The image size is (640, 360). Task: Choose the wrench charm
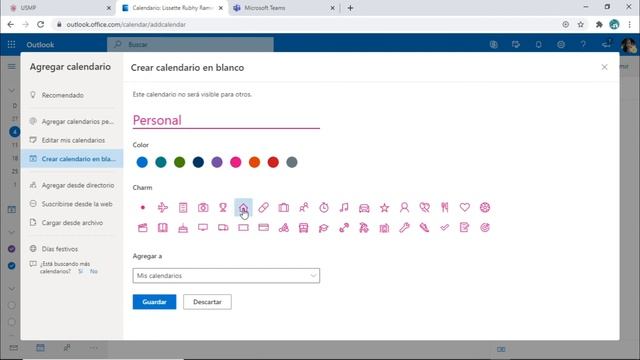(404, 228)
